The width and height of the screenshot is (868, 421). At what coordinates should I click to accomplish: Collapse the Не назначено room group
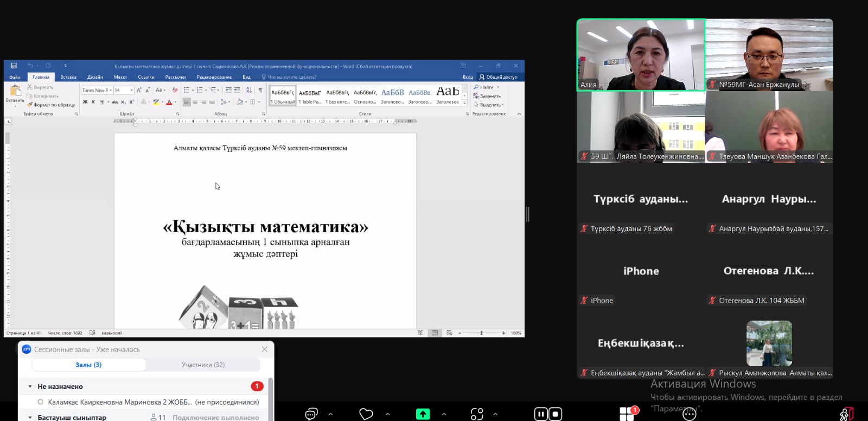[x=30, y=387]
